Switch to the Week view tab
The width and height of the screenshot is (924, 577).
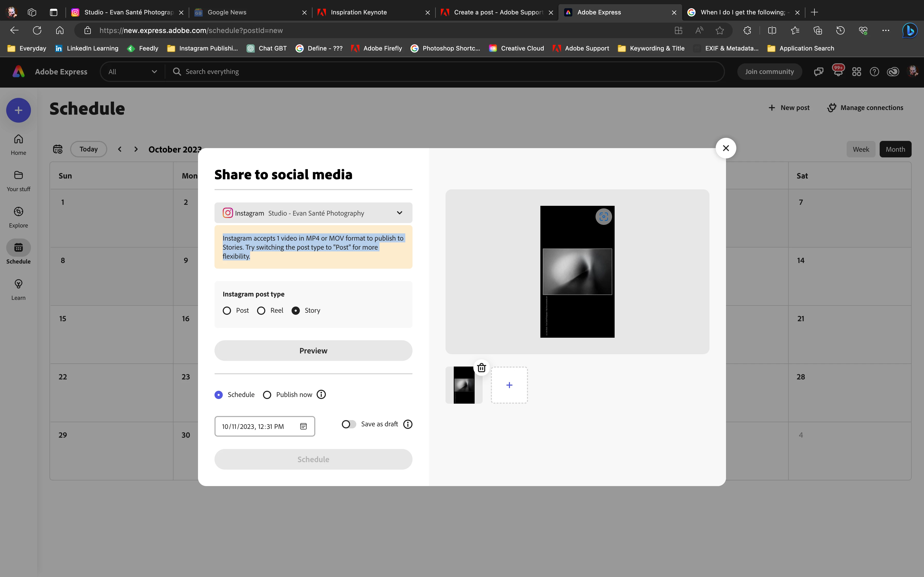pos(861,149)
